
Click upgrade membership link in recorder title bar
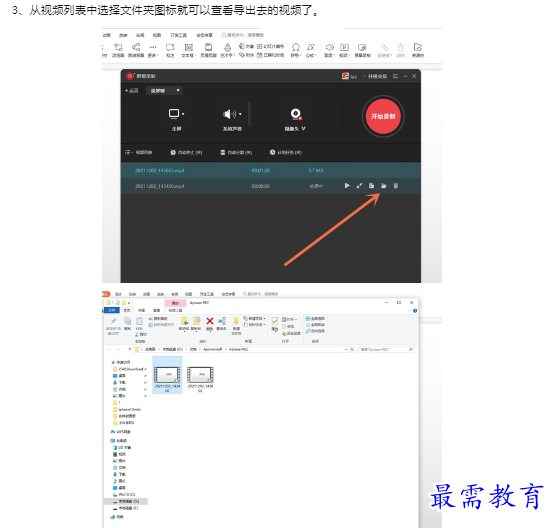377,76
